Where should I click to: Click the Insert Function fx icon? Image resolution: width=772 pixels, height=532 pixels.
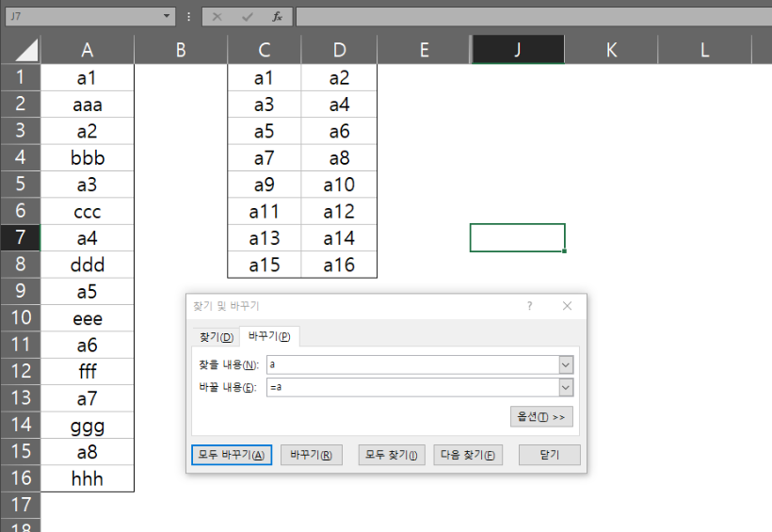pos(277,17)
